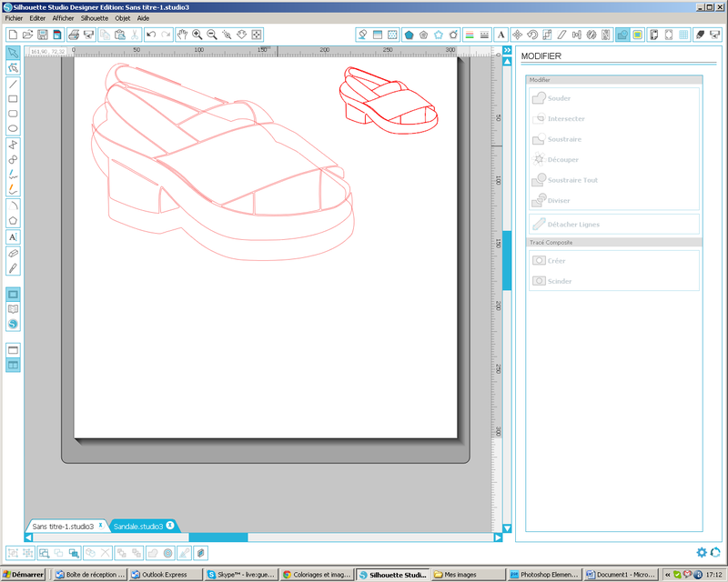Create a new document with the toolbar icon
Image resolution: width=728 pixels, height=582 pixels.
(x=13, y=35)
